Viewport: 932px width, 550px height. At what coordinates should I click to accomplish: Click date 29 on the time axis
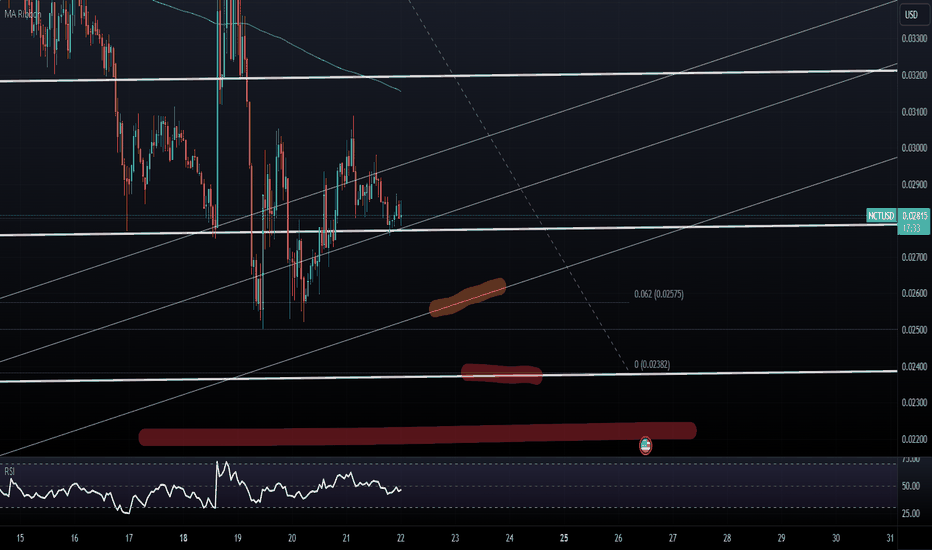pos(782,538)
